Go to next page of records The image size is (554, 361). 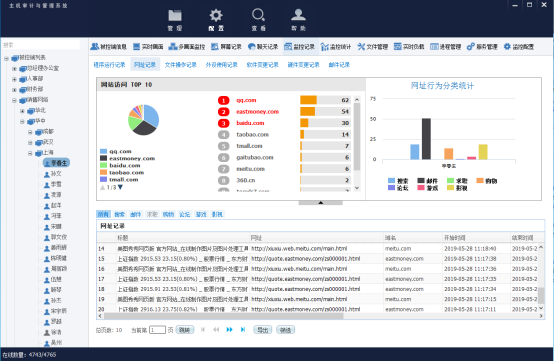click(230, 330)
